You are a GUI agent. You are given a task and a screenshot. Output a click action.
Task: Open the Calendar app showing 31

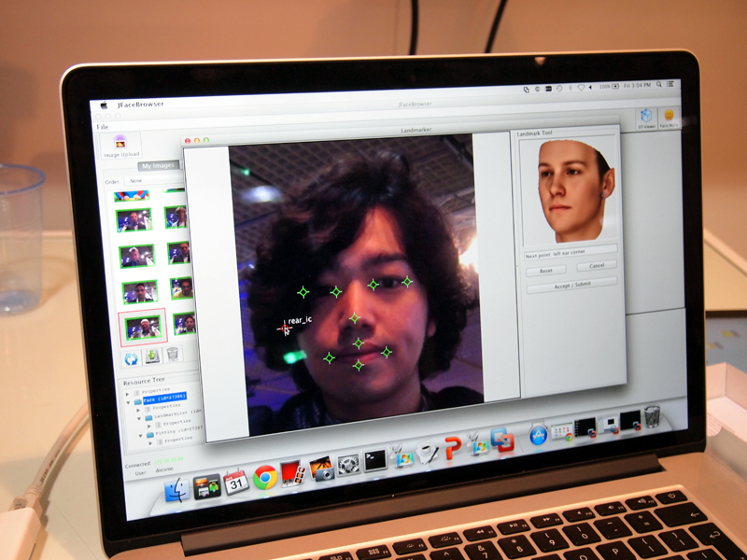tap(236, 482)
